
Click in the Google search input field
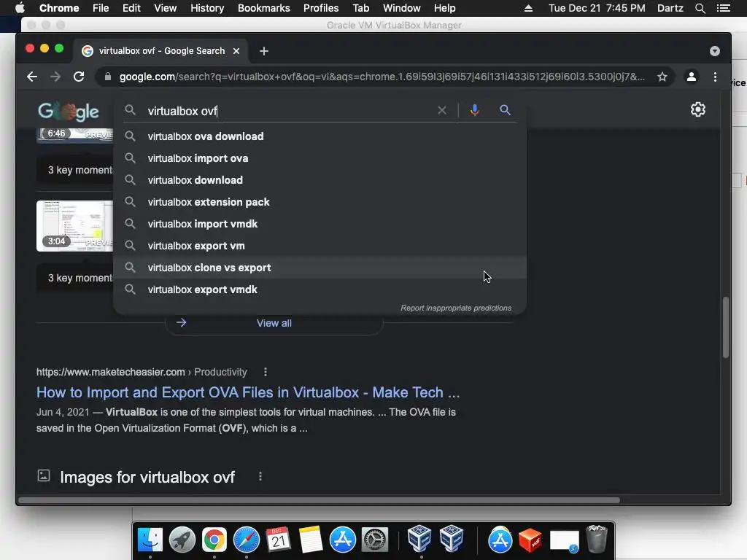point(288,111)
